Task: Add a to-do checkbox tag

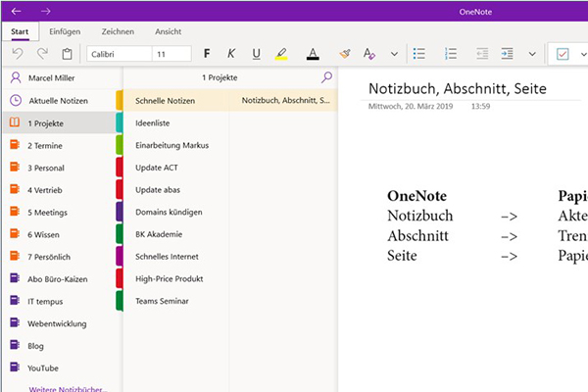Action: click(x=563, y=54)
